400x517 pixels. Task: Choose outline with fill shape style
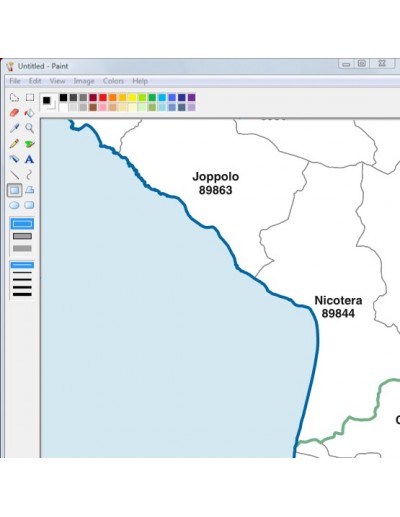tap(22, 236)
